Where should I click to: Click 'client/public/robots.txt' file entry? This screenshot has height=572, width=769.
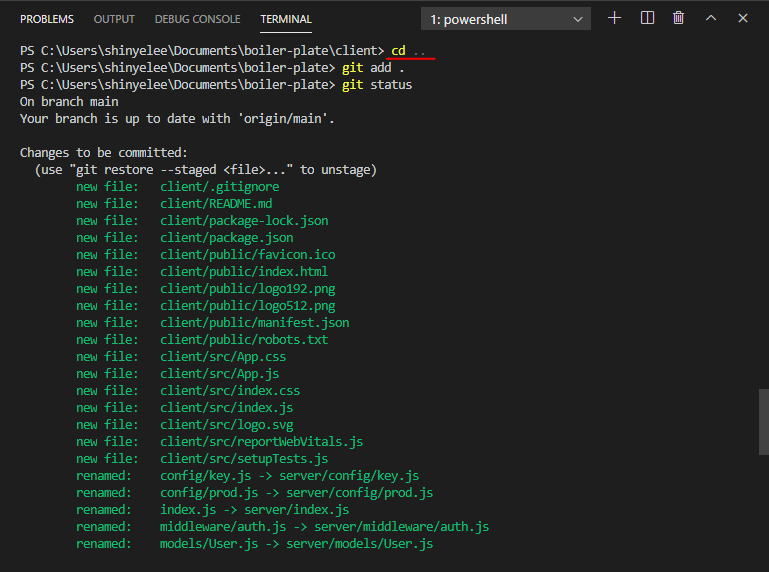click(x=244, y=339)
